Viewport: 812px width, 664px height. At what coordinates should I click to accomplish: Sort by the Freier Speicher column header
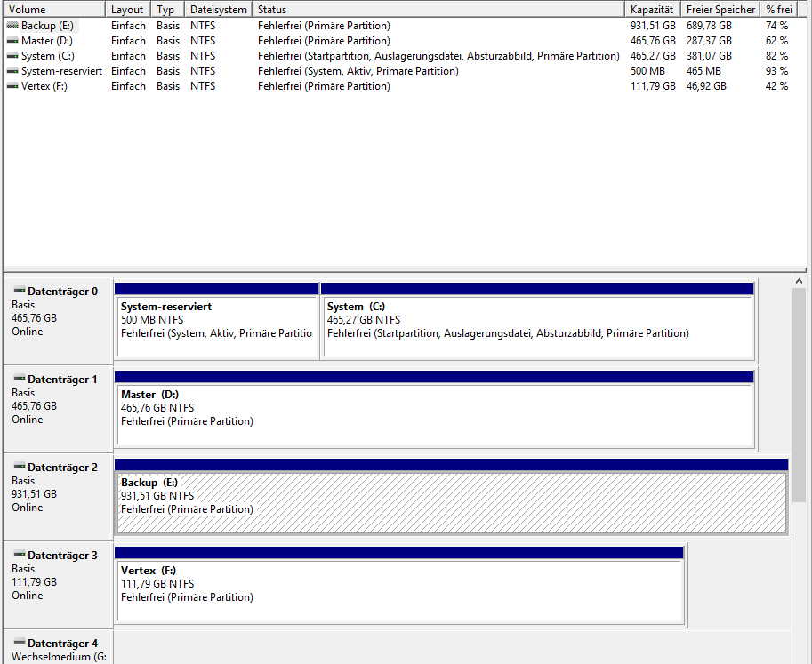tap(720, 9)
